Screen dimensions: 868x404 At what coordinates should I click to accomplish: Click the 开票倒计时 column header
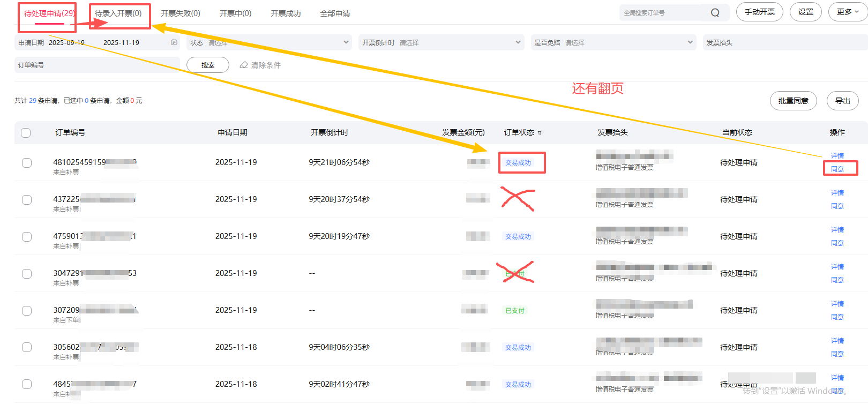tap(330, 132)
